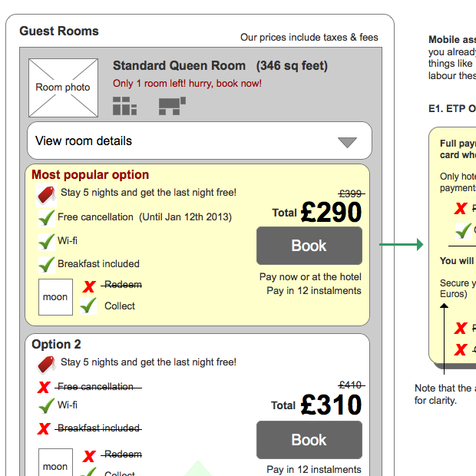The height and width of the screenshot is (476, 476).
Task: Toggle the Breakfast included green checkmark
Action: click(x=46, y=265)
